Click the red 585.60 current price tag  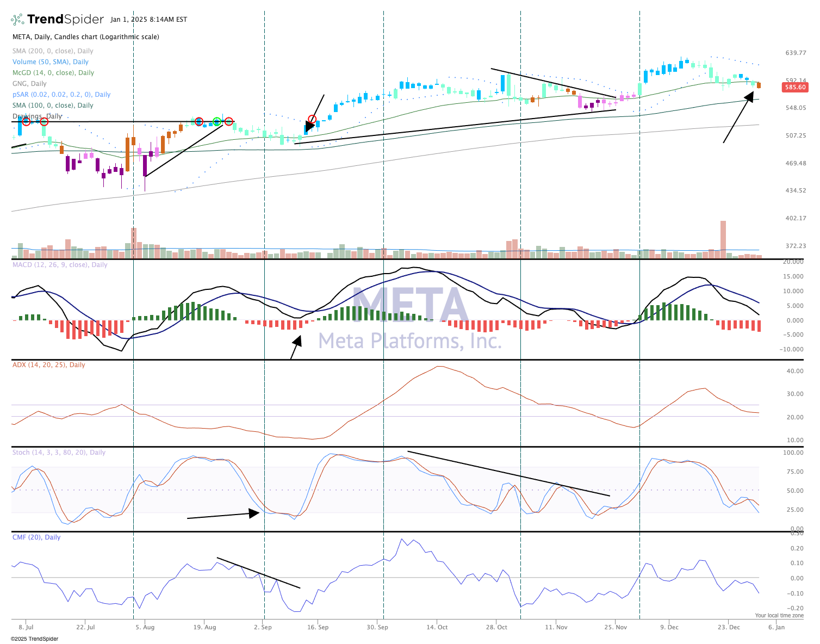(794, 87)
